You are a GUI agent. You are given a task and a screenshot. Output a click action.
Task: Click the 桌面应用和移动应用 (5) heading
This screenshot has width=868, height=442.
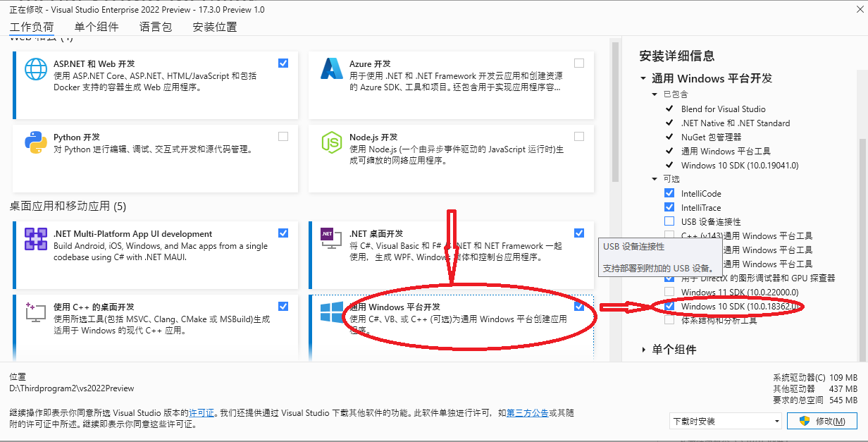point(68,206)
